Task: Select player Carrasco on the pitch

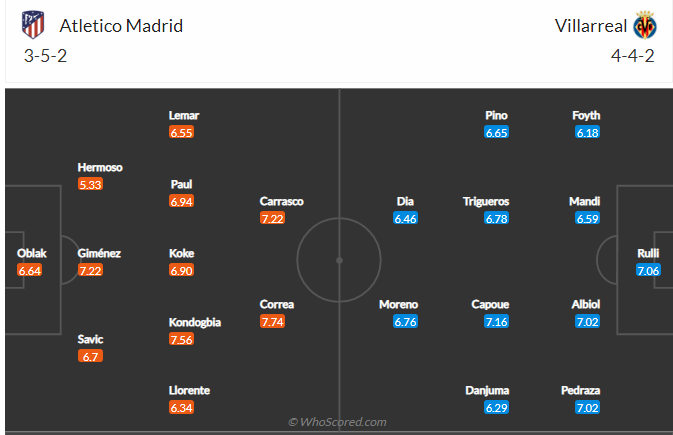Action: pos(281,201)
